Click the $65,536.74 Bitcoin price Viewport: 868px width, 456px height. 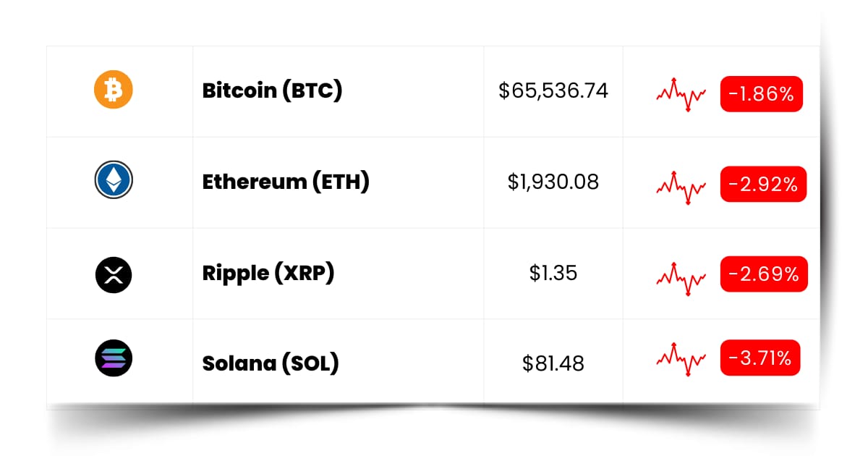[553, 90]
